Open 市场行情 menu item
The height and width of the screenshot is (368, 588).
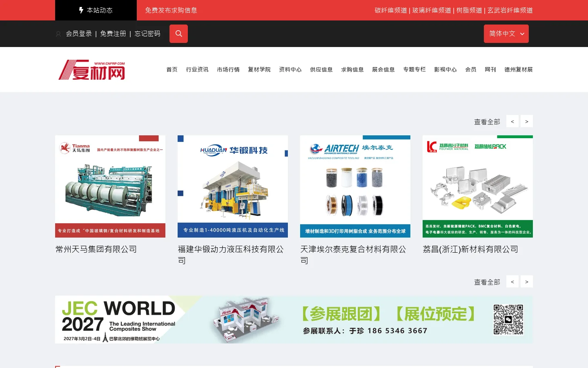click(x=228, y=70)
